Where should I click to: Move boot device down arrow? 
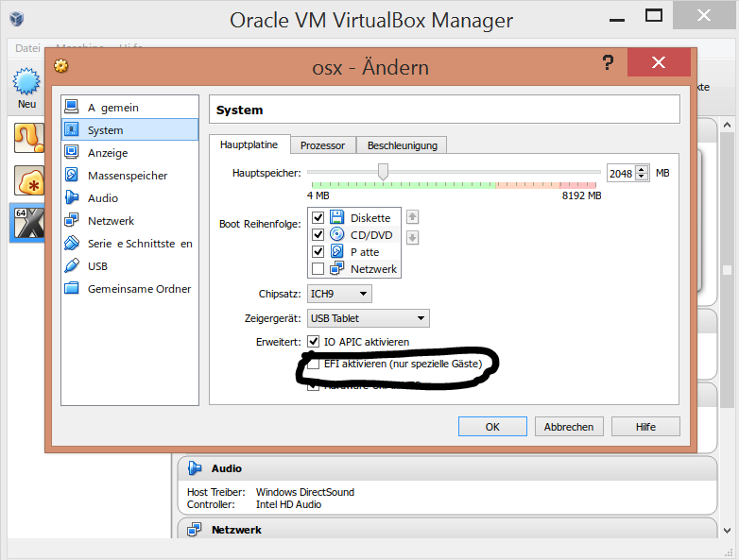coord(412,237)
